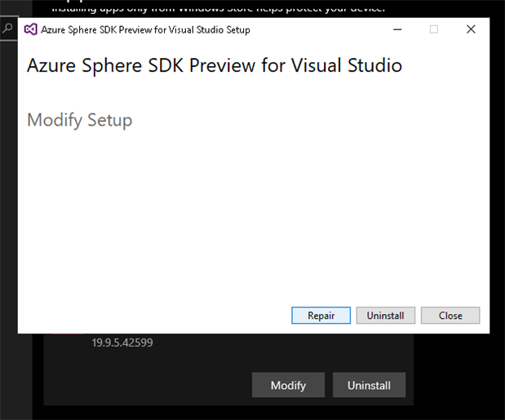This screenshot has width=505, height=420.
Task: Click the search magnifier icon in Settings
Action: pyautogui.click(x=7, y=29)
